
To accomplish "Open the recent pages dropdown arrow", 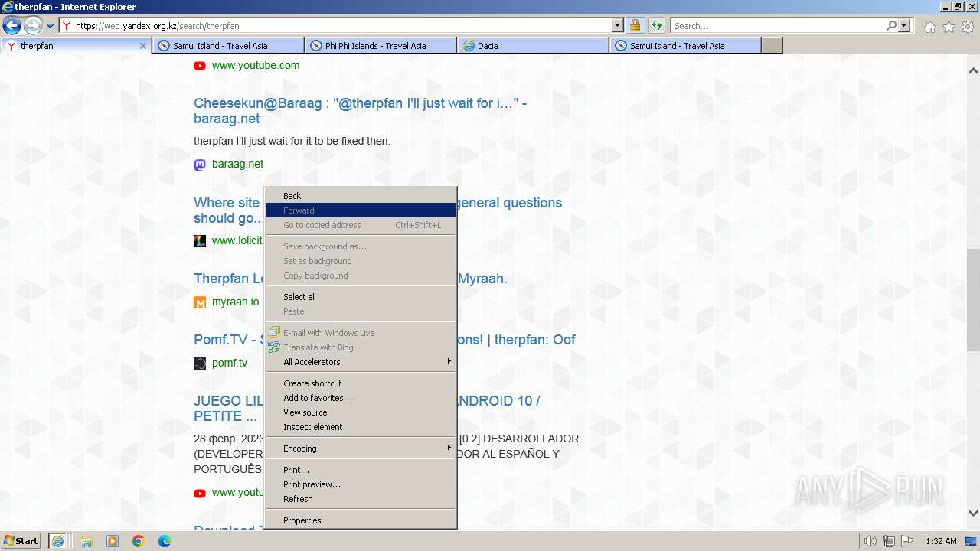I will [x=50, y=26].
